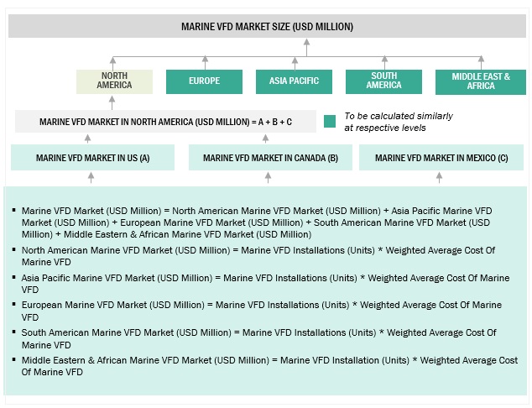532x408 pixels.
Task: Click the North America A + B + C formula box
Action: pyautogui.click(x=165, y=122)
